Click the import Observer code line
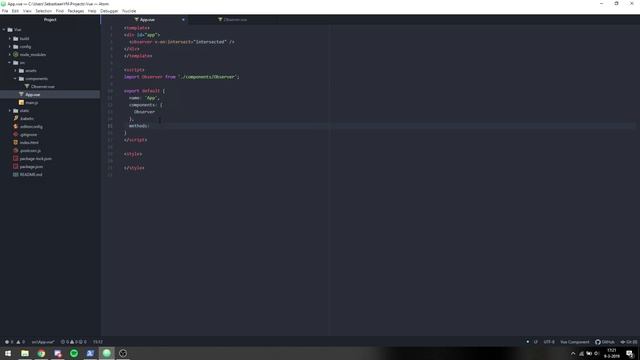640x360 pixels. point(182,77)
